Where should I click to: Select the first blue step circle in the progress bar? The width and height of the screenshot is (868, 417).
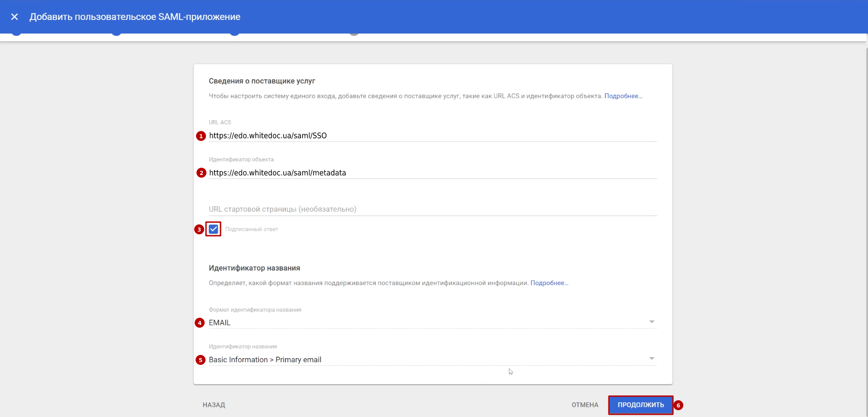16,32
